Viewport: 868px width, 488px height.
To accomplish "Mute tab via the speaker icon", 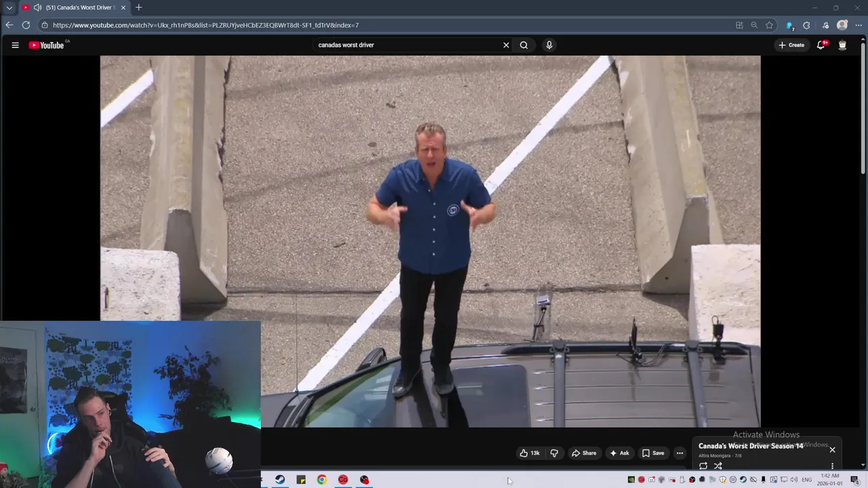I will (37, 7).
